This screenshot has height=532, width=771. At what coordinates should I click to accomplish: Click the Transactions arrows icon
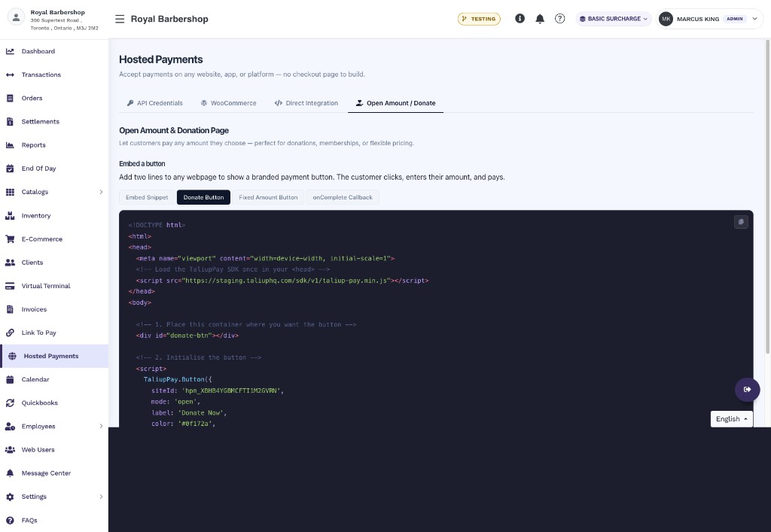[10, 74]
